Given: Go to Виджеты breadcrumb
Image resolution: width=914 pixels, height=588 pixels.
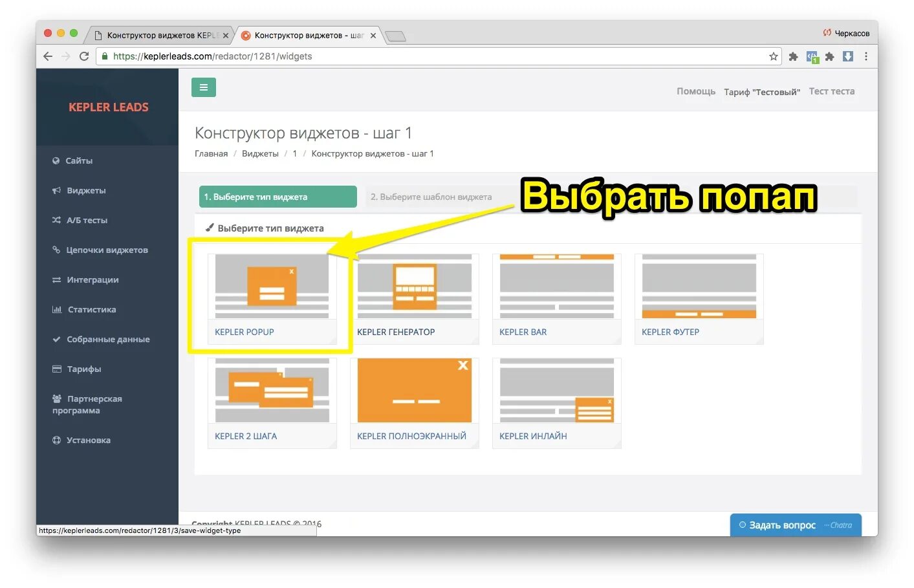Looking at the screenshot, I should pyautogui.click(x=260, y=153).
